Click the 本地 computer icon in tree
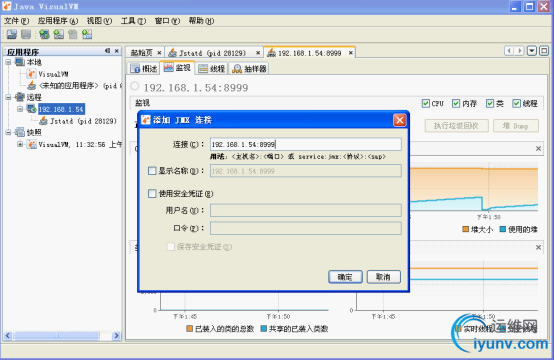The width and height of the screenshot is (554, 360). tap(20, 63)
